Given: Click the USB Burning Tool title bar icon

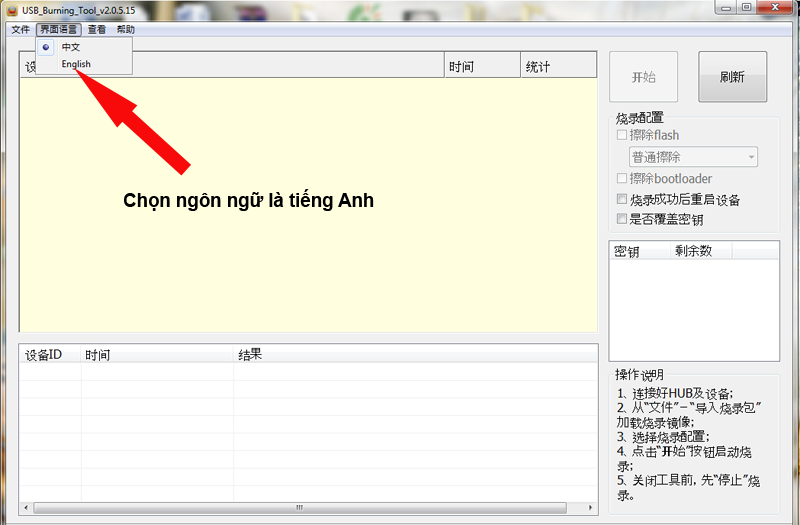Looking at the screenshot, I should pyautogui.click(x=10, y=9).
